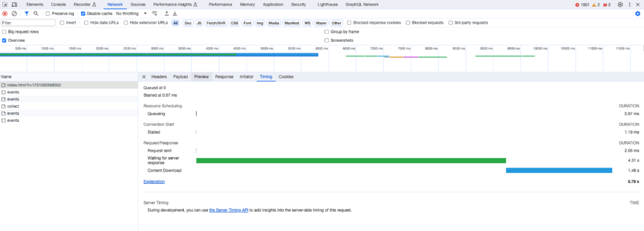Enable Preserve log checkbox
Image resolution: width=644 pixels, height=231 pixels.
click(x=48, y=14)
